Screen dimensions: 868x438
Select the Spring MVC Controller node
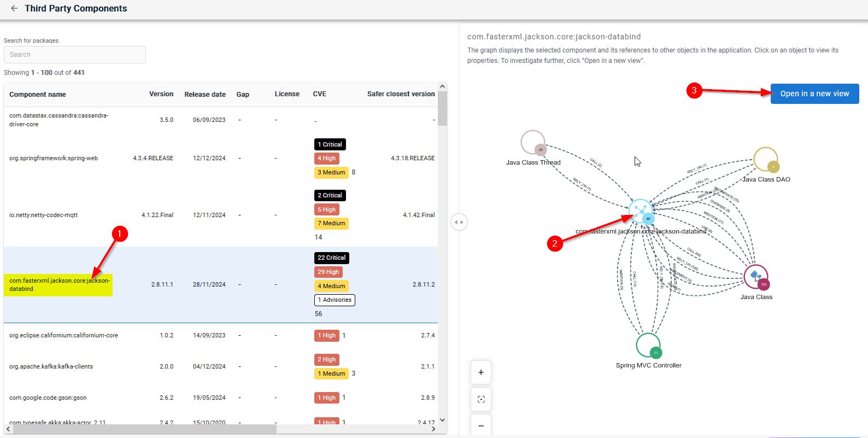(648, 345)
